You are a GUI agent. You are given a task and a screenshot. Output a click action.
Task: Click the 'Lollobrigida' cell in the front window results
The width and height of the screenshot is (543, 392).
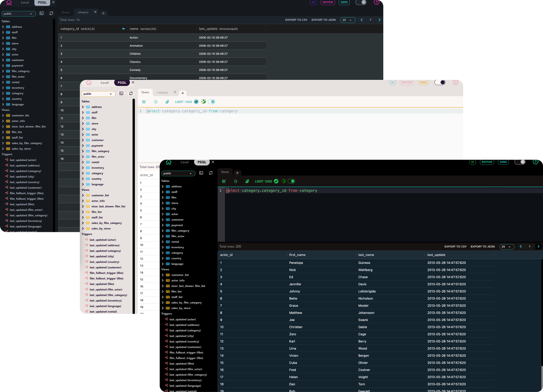point(367,291)
